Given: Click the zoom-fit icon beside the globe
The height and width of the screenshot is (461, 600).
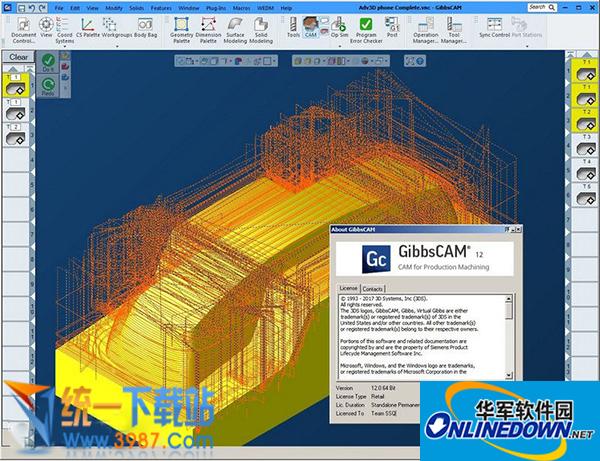Looking at the screenshot, I should point(410,61).
